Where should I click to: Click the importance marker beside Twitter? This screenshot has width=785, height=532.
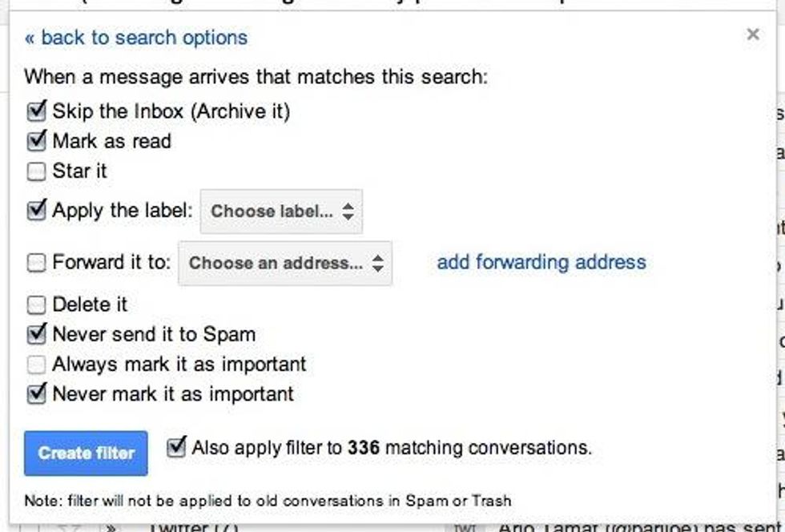(x=109, y=528)
